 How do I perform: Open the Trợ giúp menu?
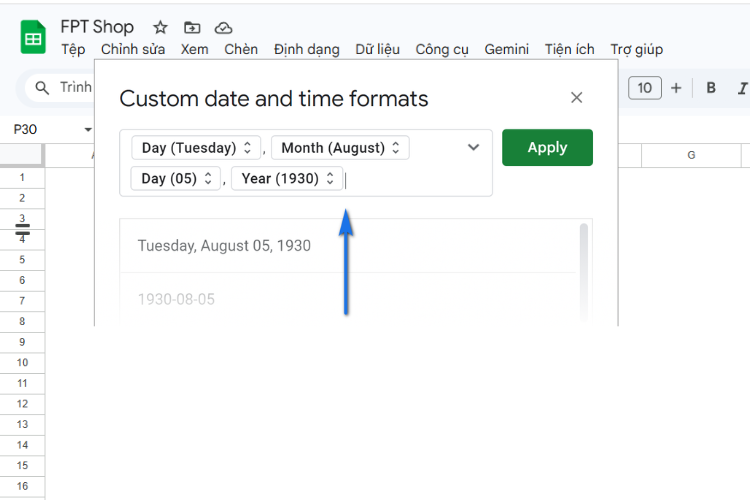(x=637, y=49)
